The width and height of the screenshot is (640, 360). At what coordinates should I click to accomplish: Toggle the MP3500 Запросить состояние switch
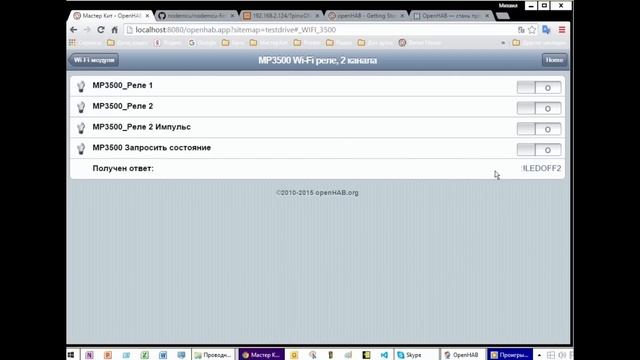point(539,150)
